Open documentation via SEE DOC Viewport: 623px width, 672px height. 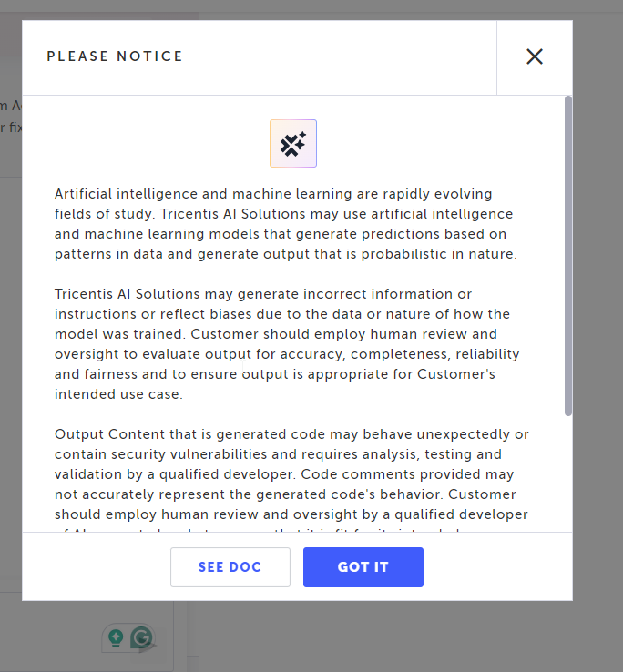[230, 567]
